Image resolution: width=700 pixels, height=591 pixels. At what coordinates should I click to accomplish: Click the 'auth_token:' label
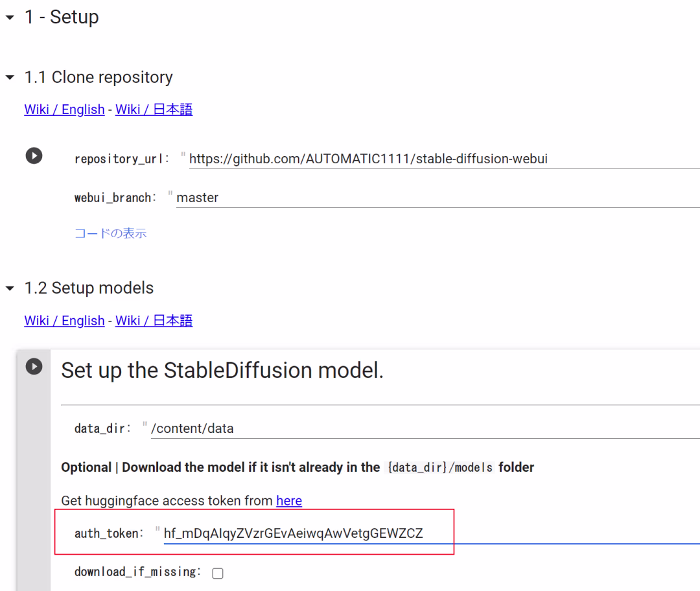click(108, 533)
